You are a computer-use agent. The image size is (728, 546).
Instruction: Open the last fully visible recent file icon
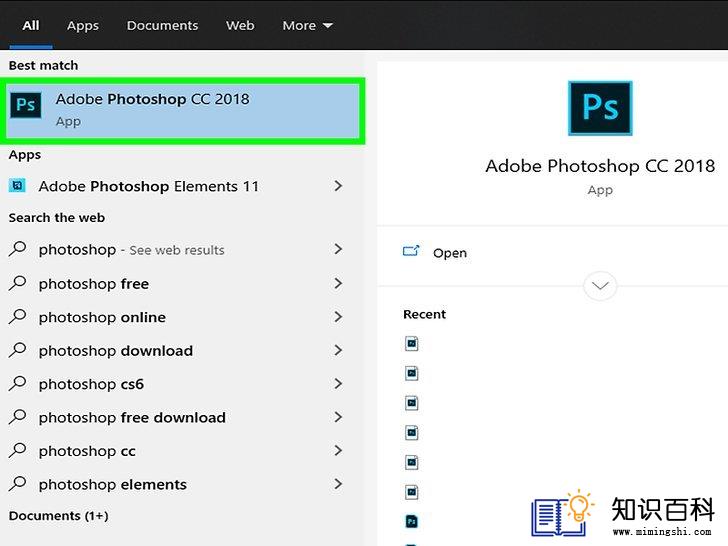[412, 522]
